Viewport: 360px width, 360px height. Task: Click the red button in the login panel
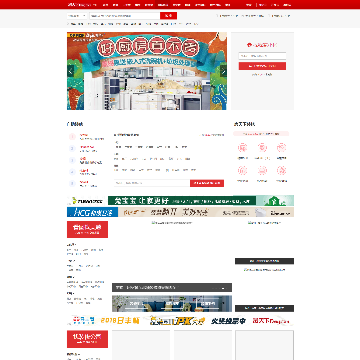[262, 66]
